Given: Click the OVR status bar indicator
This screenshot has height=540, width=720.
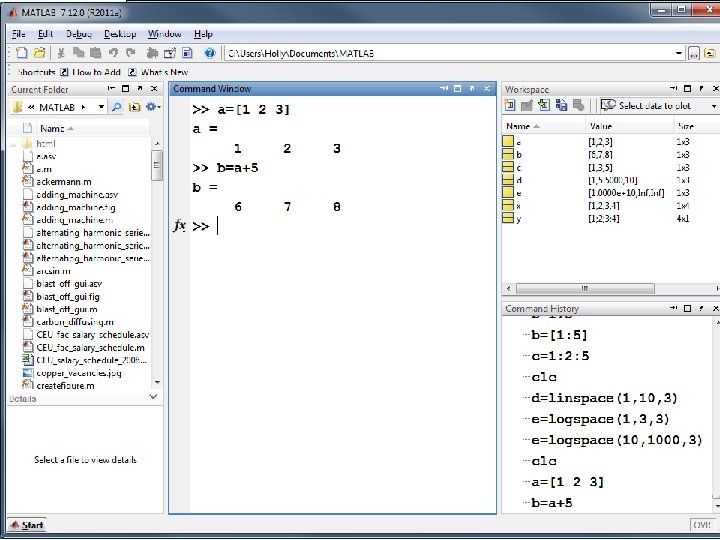Looking at the screenshot, I should pos(702,525).
